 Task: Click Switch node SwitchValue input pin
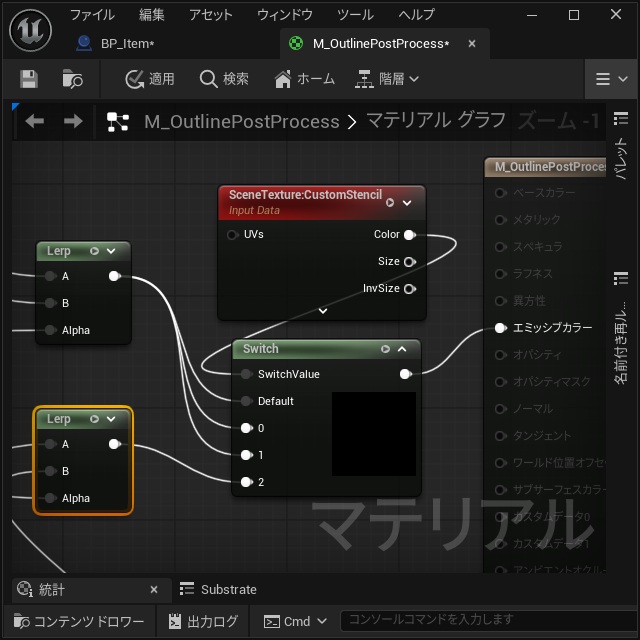[x=246, y=374]
